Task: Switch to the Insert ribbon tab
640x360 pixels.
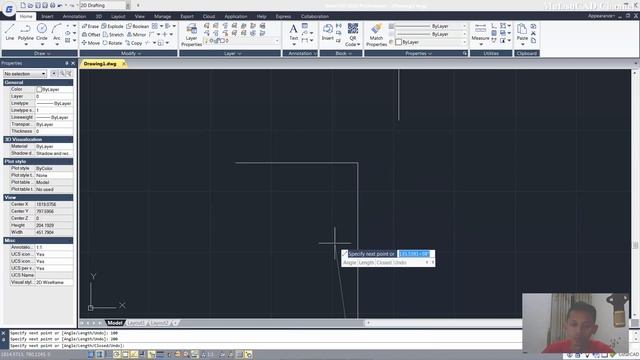Action: [47, 16]
